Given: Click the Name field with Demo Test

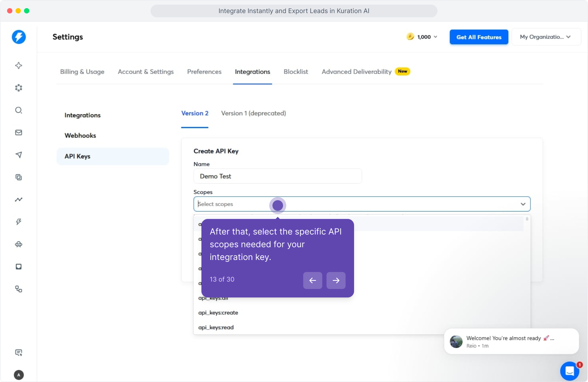Looking at the screenshot, I should tap(278, 176).
